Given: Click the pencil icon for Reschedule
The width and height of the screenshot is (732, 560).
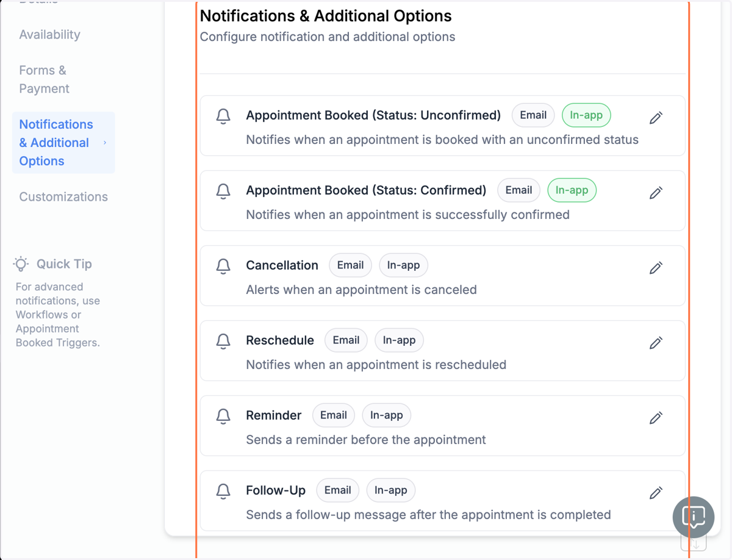Looking at the screenshot, I should pos(656,343).
